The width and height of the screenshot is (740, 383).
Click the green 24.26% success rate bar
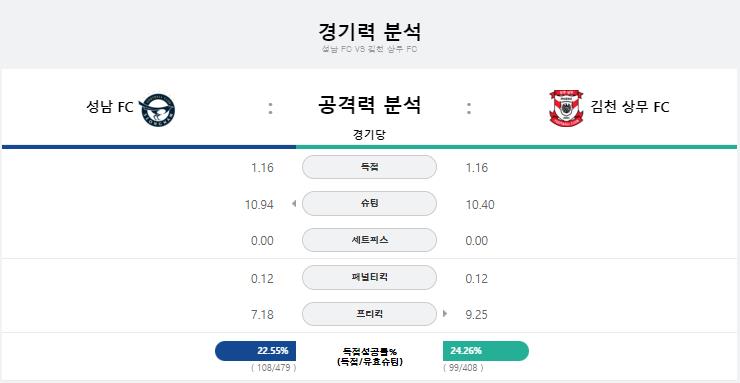pos(486,351)
